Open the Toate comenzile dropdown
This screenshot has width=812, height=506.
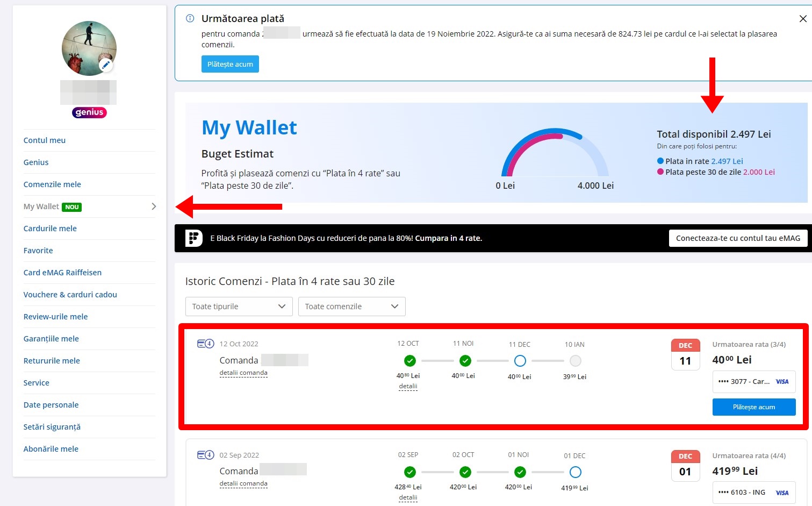(x=351, y=306)
